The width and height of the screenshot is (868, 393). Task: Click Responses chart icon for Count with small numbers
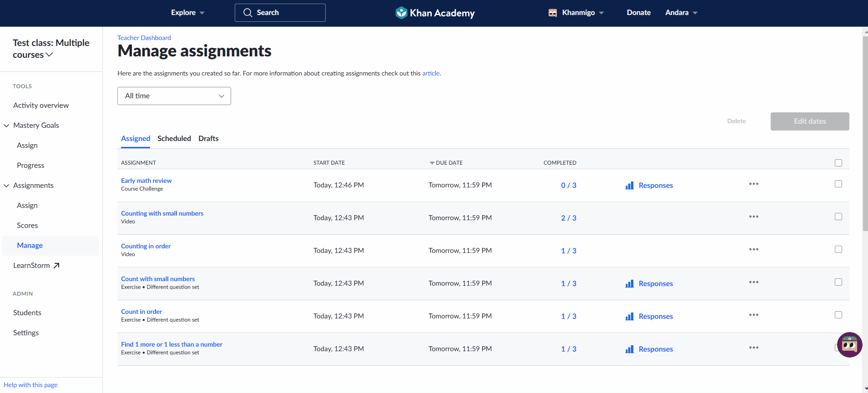(x=630, y=284)
